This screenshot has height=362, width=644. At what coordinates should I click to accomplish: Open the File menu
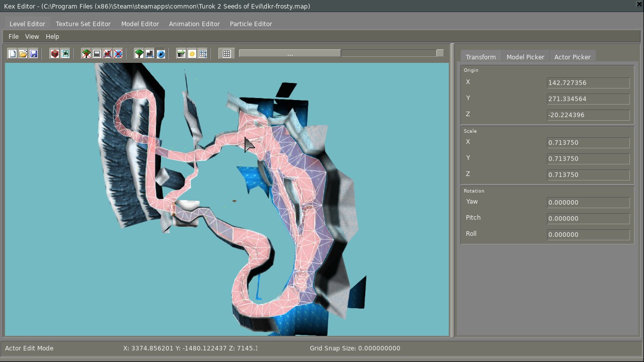[14, 36]
